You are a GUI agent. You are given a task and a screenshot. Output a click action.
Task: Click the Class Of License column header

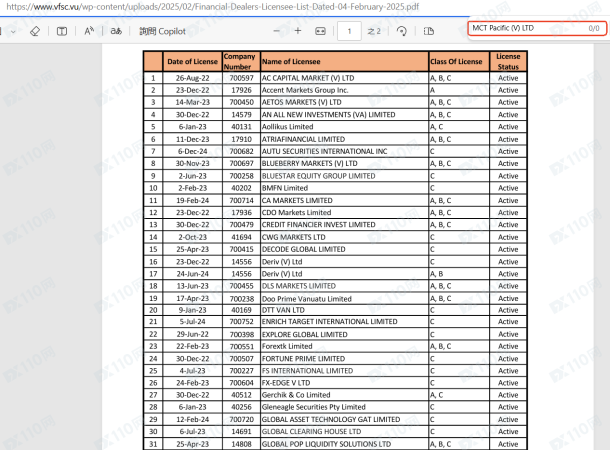click(459, 61)
